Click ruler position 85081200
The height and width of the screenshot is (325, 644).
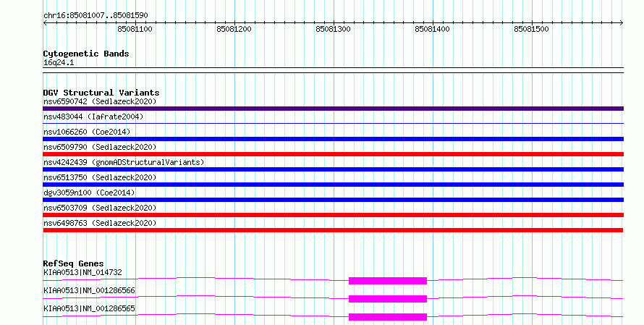click(234, 29)
